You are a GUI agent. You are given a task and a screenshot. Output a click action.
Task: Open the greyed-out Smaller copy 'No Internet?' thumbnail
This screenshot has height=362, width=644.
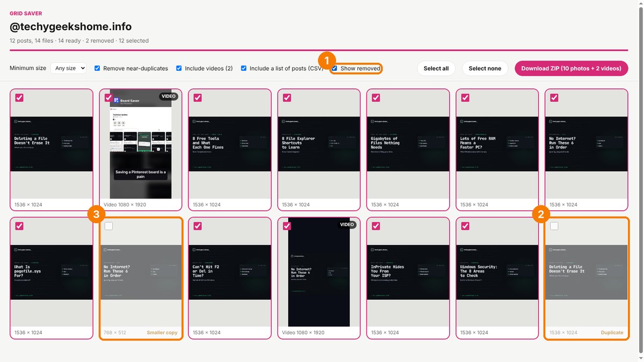click(141, 272)
